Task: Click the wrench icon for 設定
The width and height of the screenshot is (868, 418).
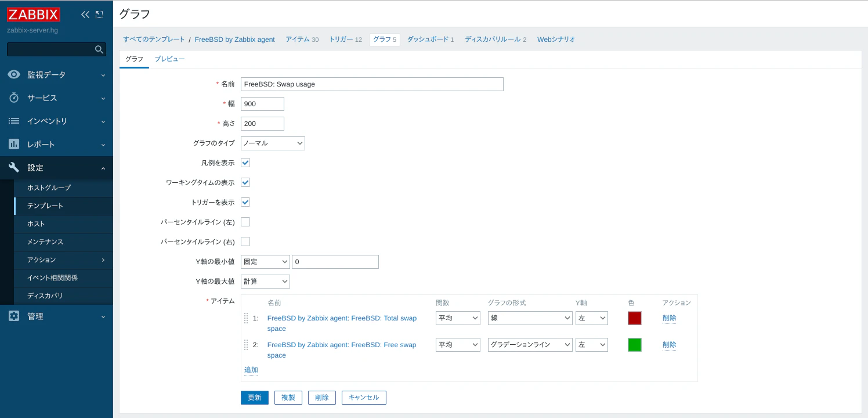Action: point(14,168)
